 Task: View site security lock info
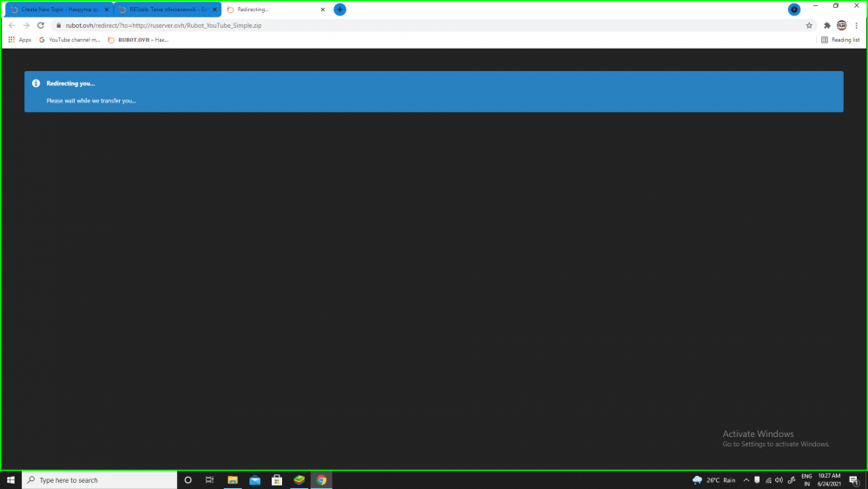pyautogui.click(x=59, y=25)
